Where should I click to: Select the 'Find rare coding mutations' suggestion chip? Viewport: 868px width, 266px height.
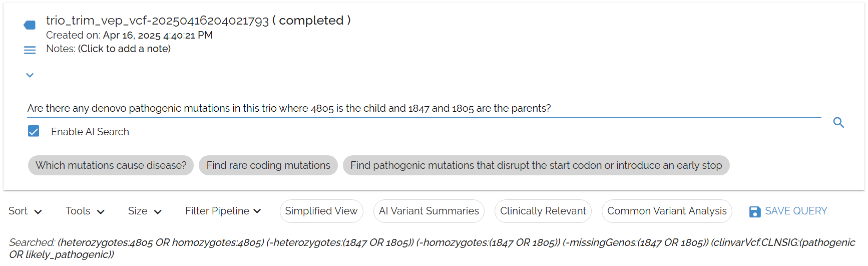pos(268,165)
